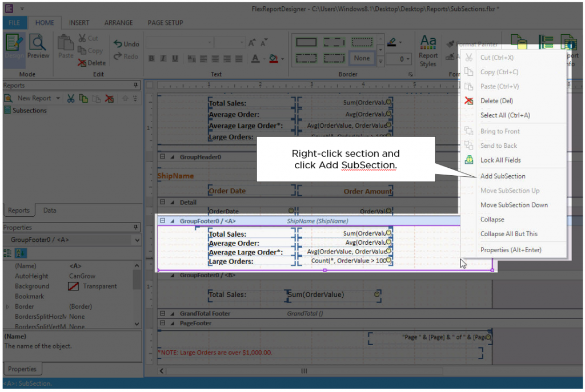
Task: Cut report in Reports panel toolbar
Action: coord(70,98)
